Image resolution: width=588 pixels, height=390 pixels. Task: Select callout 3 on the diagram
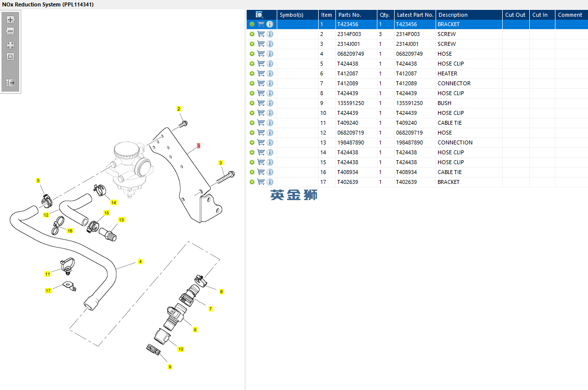pyautogui.click(x=220, y=163)
